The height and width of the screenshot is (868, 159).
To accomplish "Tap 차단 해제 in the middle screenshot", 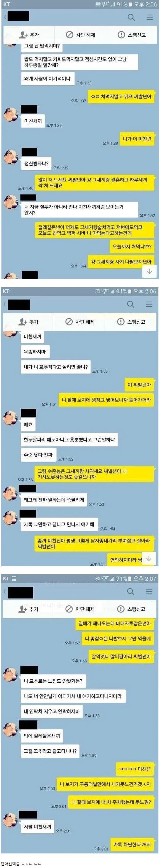I will click(x=80, y=322).
